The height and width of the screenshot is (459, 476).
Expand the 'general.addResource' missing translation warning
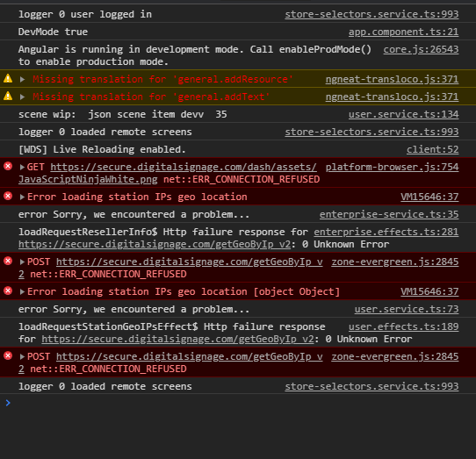22,80
